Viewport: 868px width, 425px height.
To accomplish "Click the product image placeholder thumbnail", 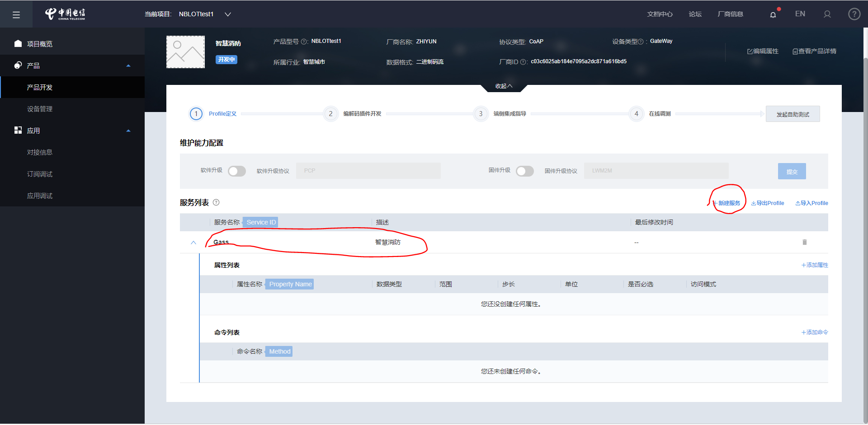I will [x=185, y=52].
